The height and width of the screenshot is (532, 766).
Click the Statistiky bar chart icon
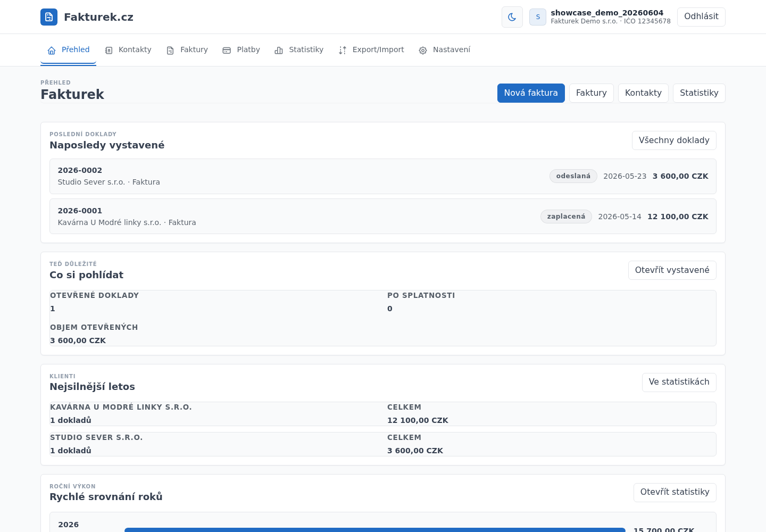[279, 51]
